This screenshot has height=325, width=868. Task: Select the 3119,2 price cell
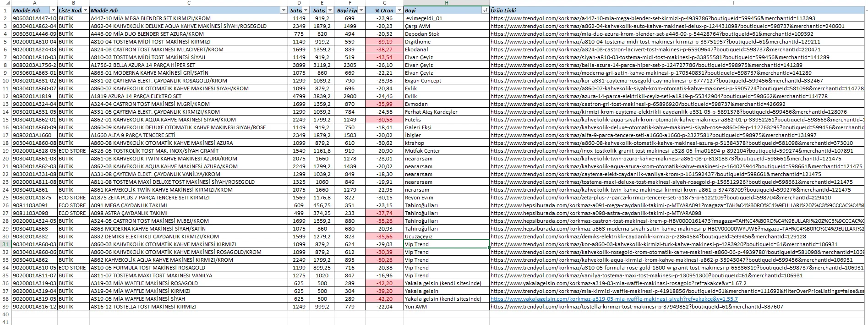coord(322,65)
